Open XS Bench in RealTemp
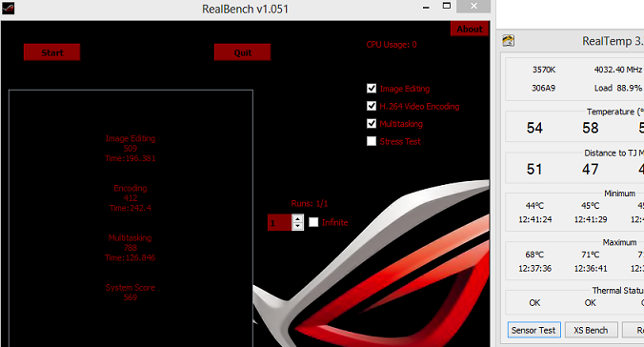 coord(591,330)
